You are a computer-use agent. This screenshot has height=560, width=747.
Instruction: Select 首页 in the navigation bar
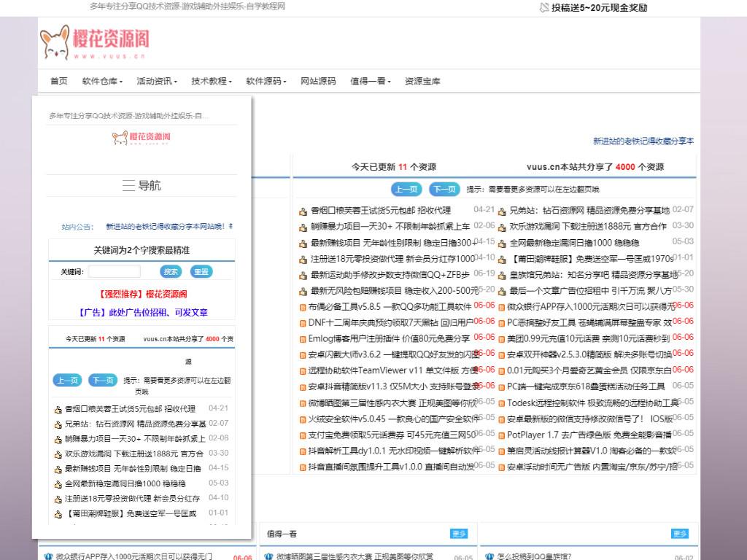point(58,81)
